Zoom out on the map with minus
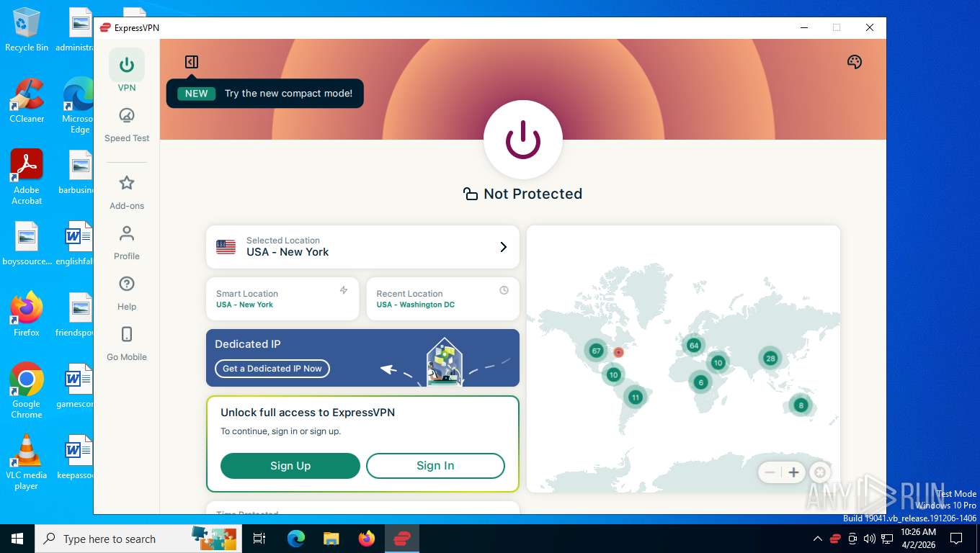 click(770, 472)
